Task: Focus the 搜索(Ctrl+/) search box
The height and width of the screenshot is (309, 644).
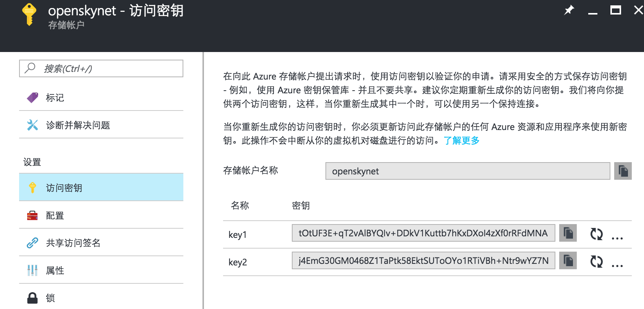Action: tap(101, 68)
